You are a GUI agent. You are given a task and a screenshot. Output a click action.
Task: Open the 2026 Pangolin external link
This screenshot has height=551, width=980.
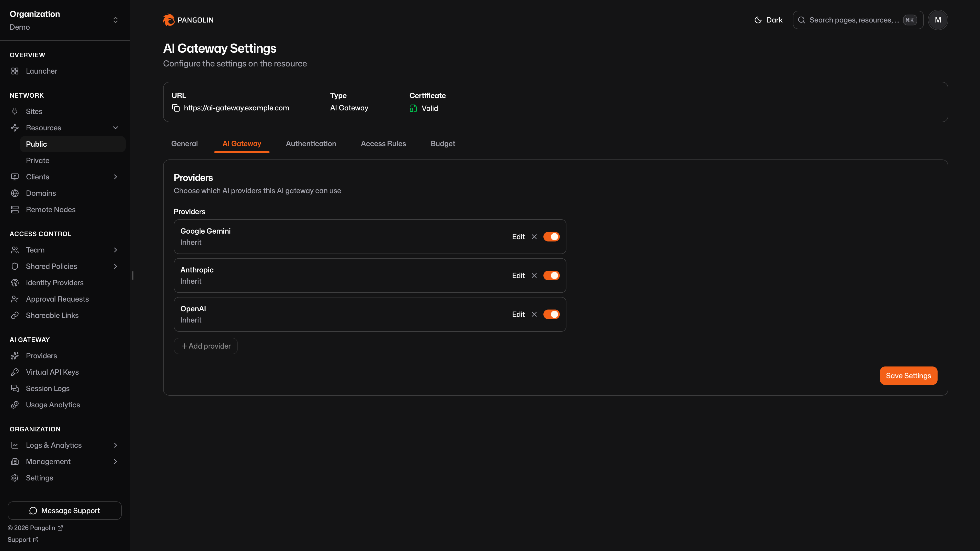[35, 528]
